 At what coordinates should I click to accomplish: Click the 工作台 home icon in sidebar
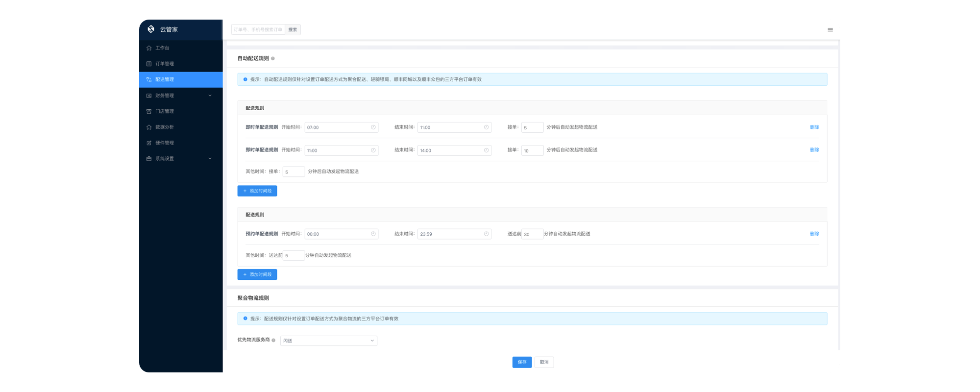click(x=149, y=48)
